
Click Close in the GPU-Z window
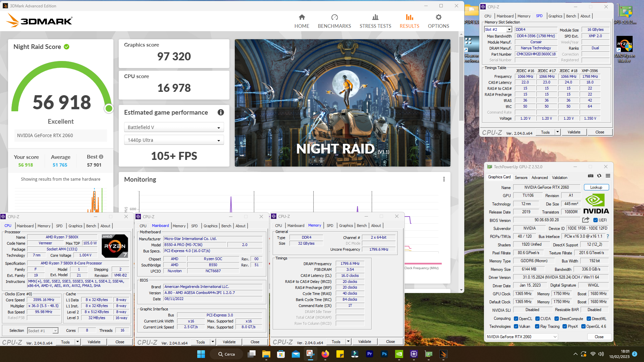coord(599,337)
